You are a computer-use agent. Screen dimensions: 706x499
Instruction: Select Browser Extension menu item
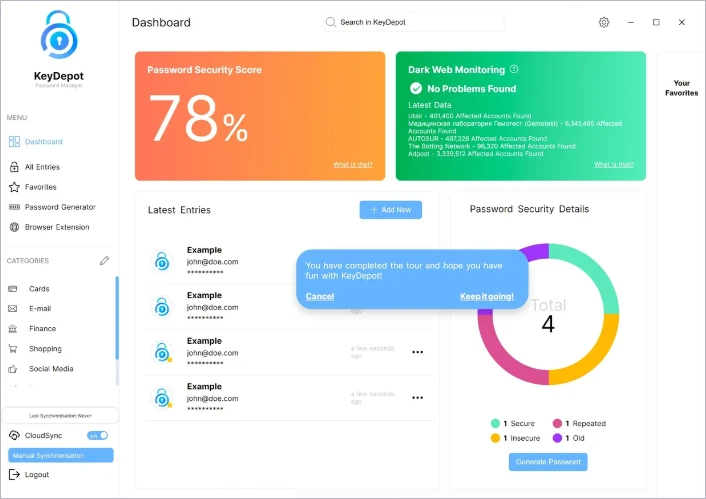tap(58, 227)
